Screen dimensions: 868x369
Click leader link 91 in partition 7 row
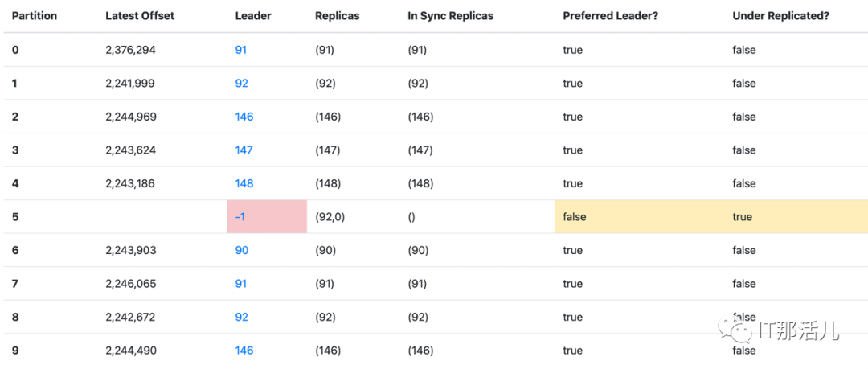(x=241, y=284)
